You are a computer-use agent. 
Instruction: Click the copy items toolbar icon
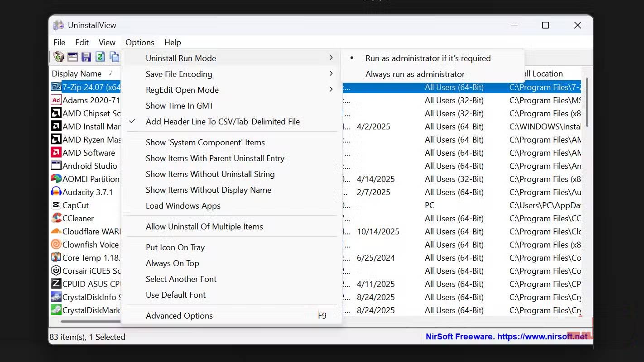click(x=114, y=57)
